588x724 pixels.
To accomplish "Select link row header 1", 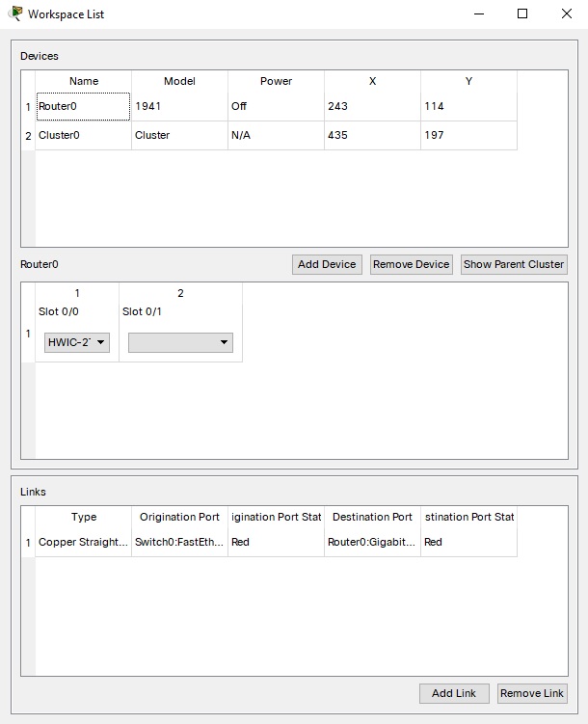I will tap(28, 543).
